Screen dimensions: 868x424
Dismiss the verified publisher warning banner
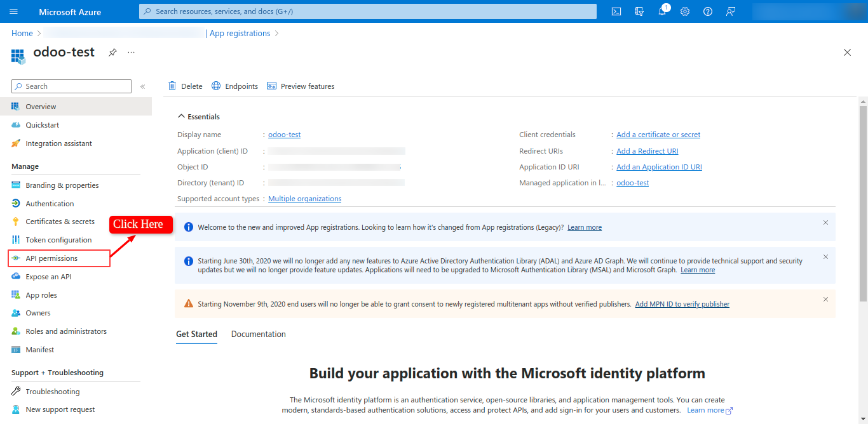click(825, 300)
